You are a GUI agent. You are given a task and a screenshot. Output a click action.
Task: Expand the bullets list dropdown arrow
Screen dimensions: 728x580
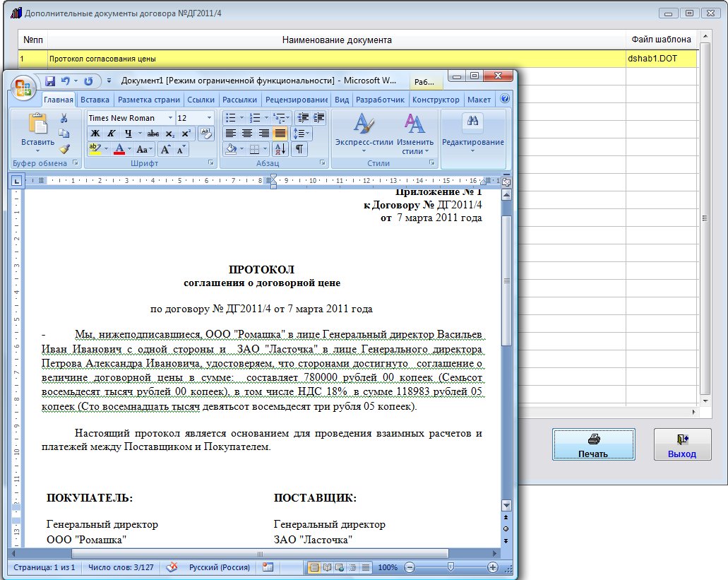click(x=241, y=118)
